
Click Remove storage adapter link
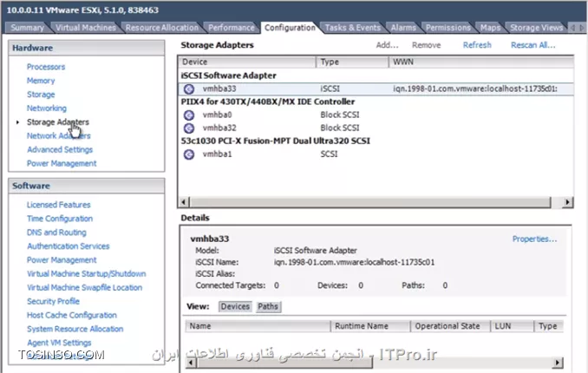427,45
